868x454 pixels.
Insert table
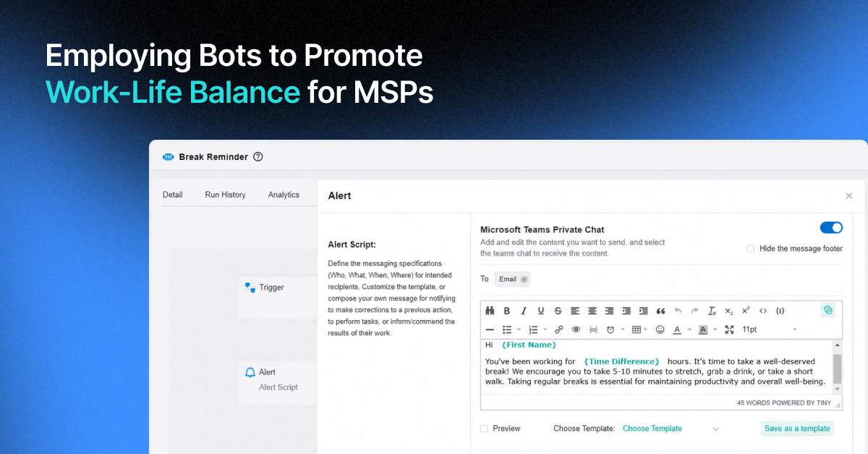636,329
